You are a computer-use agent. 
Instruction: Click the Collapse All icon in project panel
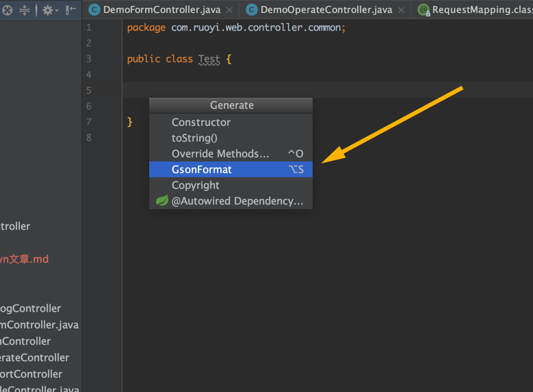25,10
